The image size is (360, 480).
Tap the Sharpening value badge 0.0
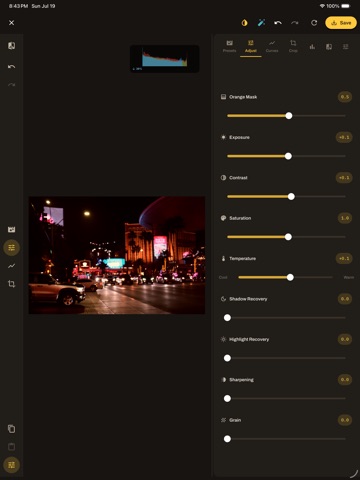pyautogui.click(x=345, y=379)
